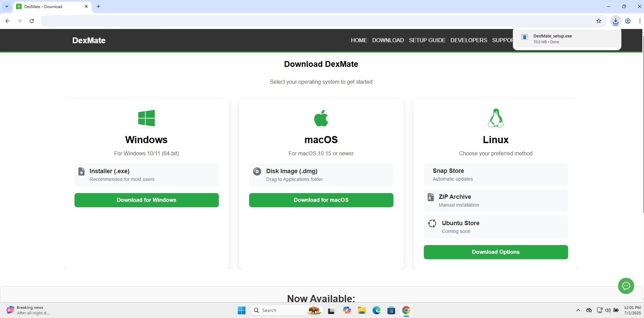Click the network icon in system tray
Screen dimensions: 644x318
pos(599,310)
